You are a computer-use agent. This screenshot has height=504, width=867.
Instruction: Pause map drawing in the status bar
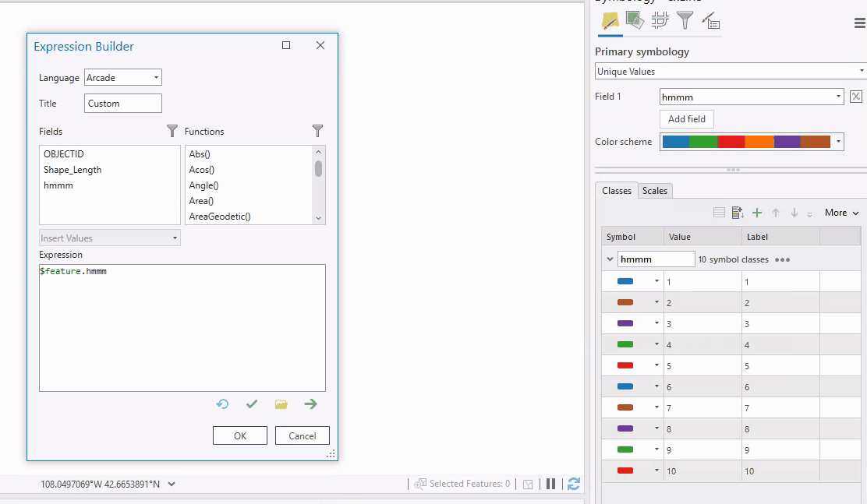pos(550,484)
